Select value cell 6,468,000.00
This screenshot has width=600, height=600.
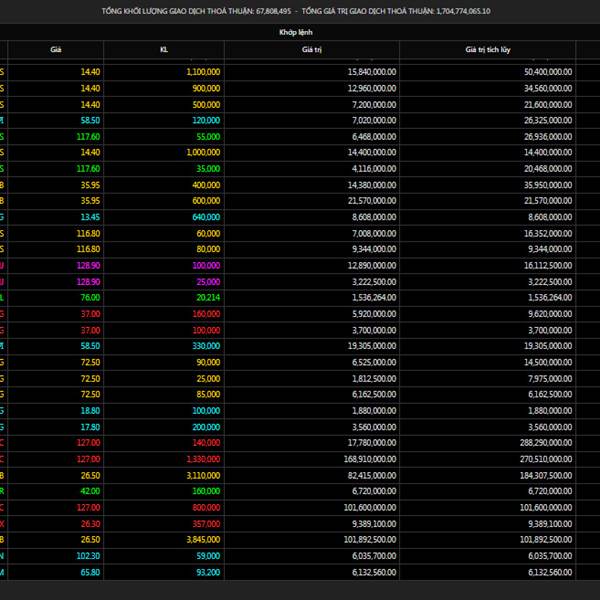tap(374, 137)
